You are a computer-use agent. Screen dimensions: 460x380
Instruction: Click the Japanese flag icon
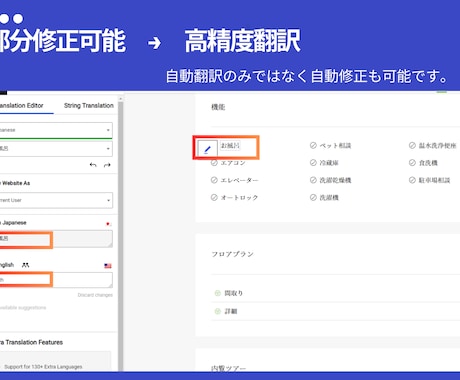pyautogui.click(x=108, y=224)
